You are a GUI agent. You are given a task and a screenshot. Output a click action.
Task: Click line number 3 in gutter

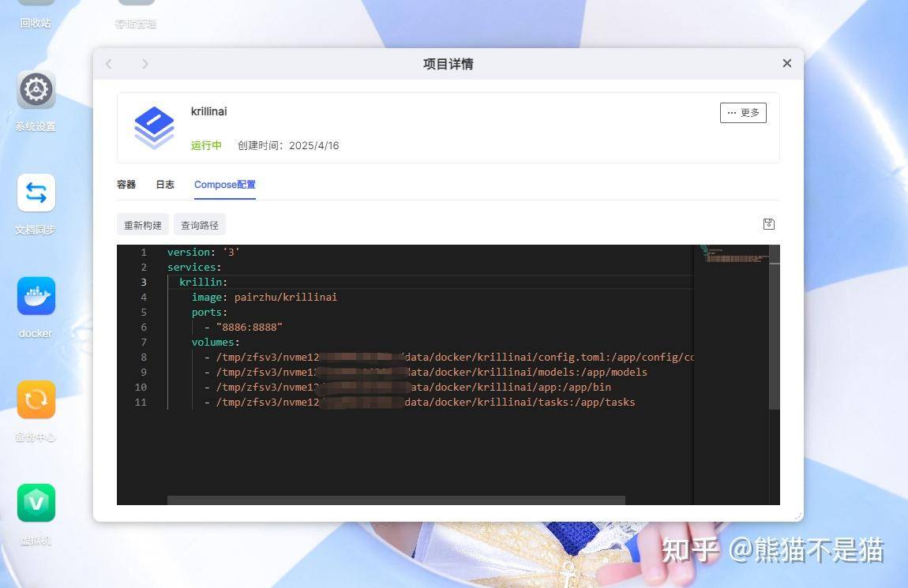tap(144, 282)
